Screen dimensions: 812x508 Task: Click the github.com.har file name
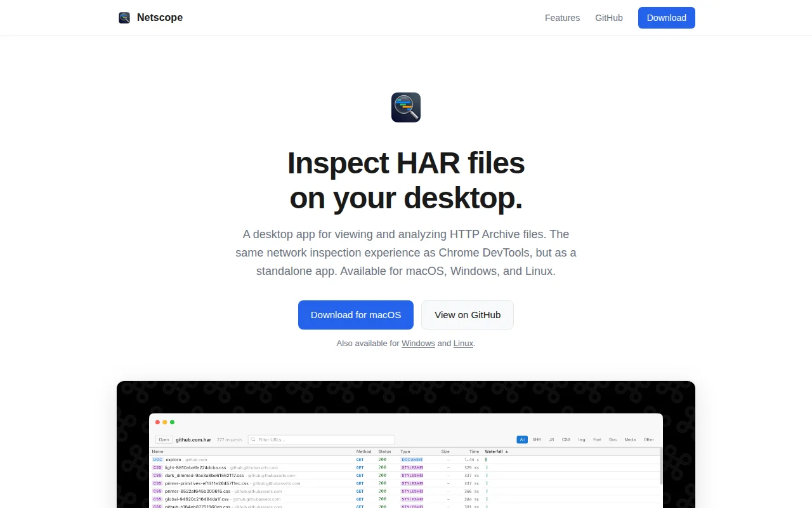pyautogui.click(x=193, y=439)
